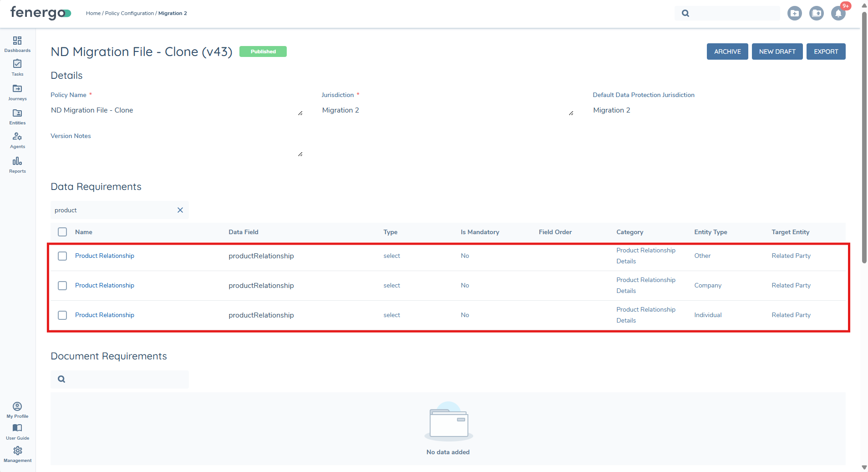Open the Home breadcrumb link
The width and height of the screenshot is (868, 472).
(x=93, y=13)
